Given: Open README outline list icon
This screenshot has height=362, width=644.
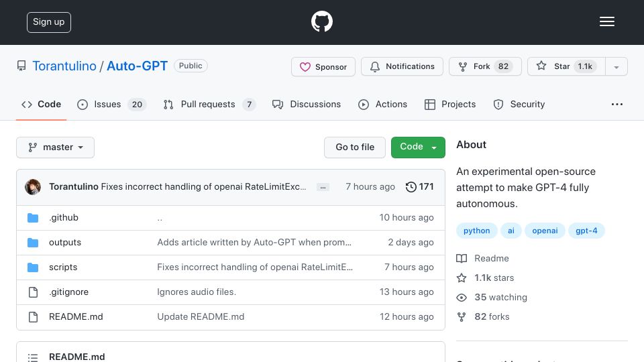Looking at the screenshot, I should [x=33, y=357].
